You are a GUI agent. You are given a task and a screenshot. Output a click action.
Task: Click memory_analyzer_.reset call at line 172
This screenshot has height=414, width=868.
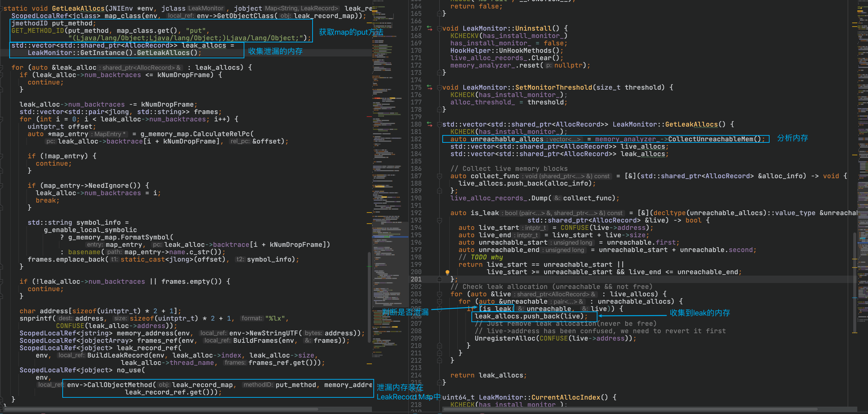click(x=495, y=65)
